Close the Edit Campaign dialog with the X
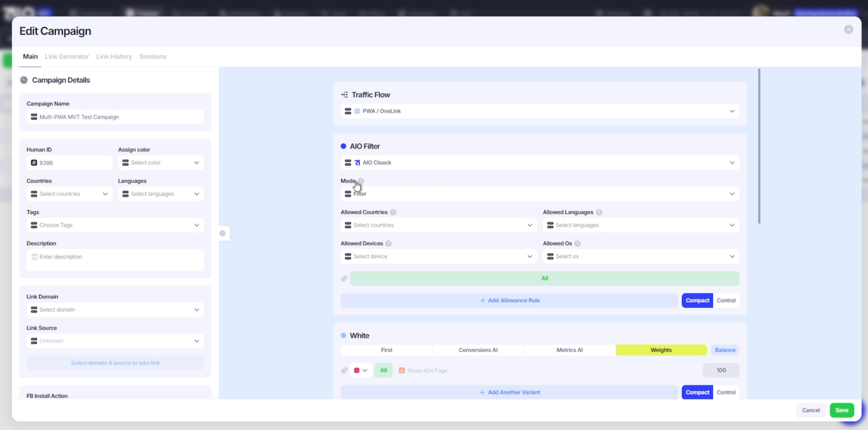The image size is (868, 430). tap(848, 30)
